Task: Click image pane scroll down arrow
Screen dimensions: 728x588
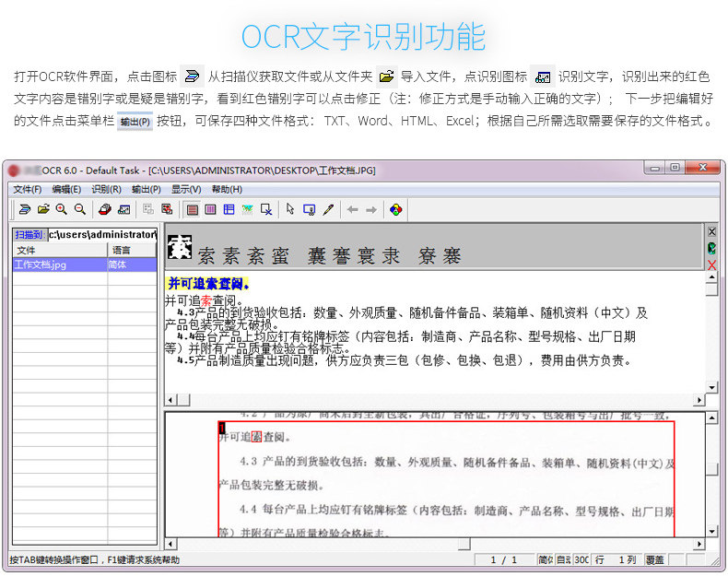Action: 711,532
